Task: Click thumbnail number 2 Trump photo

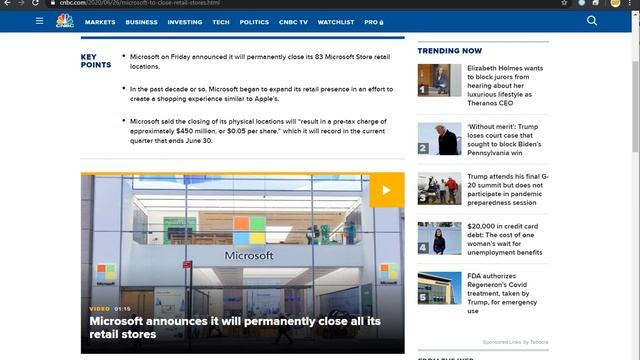Action: [439, 139]
